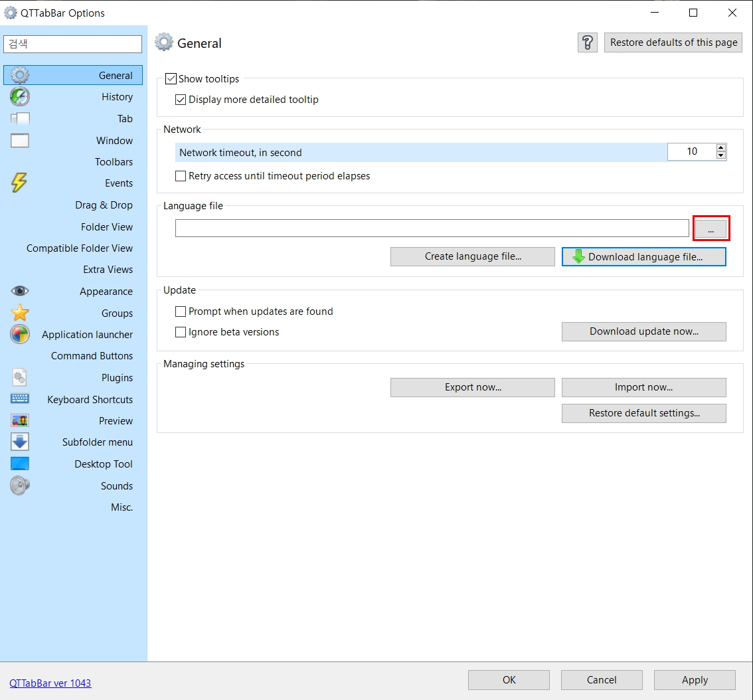Confirm with the OK button
Image resolution: width=753 pixels, height=700 pixels.
[509, 680]
